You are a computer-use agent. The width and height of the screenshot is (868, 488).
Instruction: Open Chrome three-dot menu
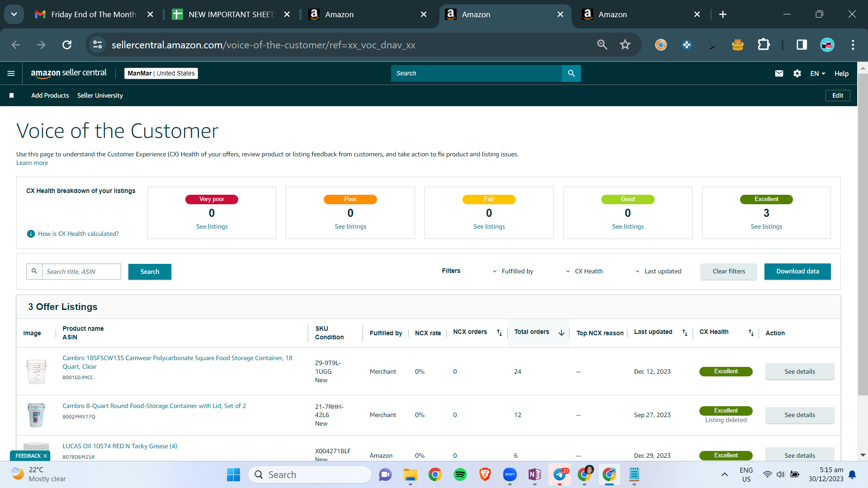click(853, 45)
